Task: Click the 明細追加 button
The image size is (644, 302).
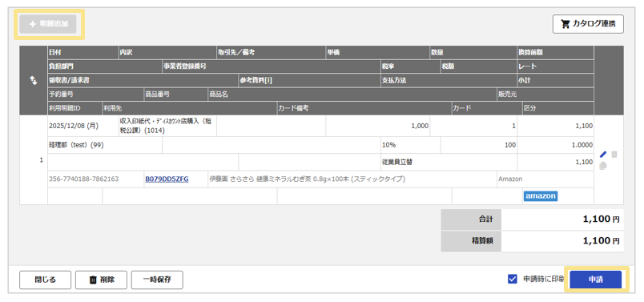Action: tap(49, 24)
